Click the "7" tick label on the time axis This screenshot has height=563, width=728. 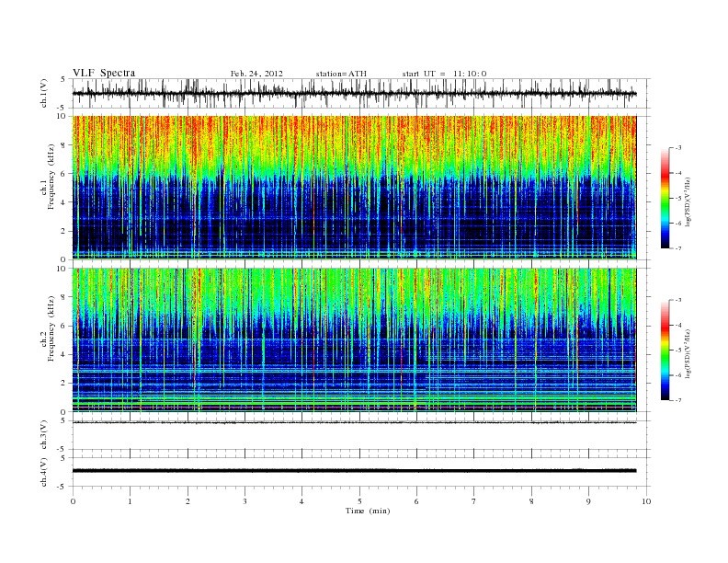474,501
